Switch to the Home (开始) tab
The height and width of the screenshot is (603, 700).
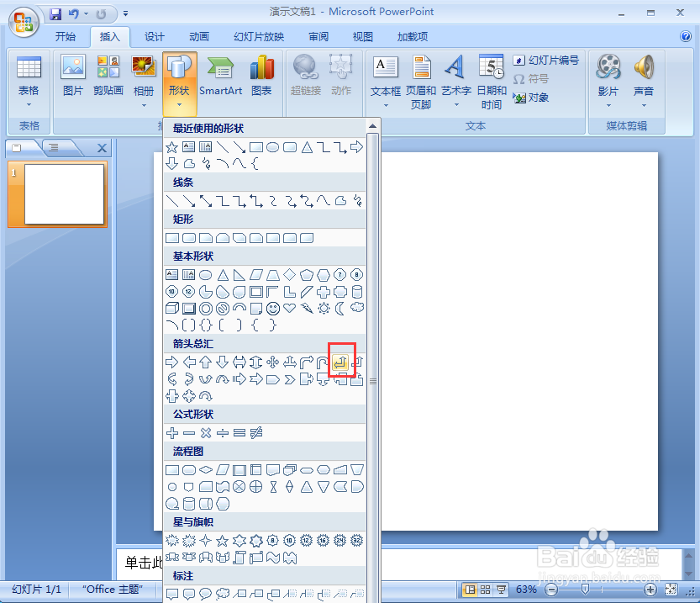pyautogui.click(x=66, y=37)
